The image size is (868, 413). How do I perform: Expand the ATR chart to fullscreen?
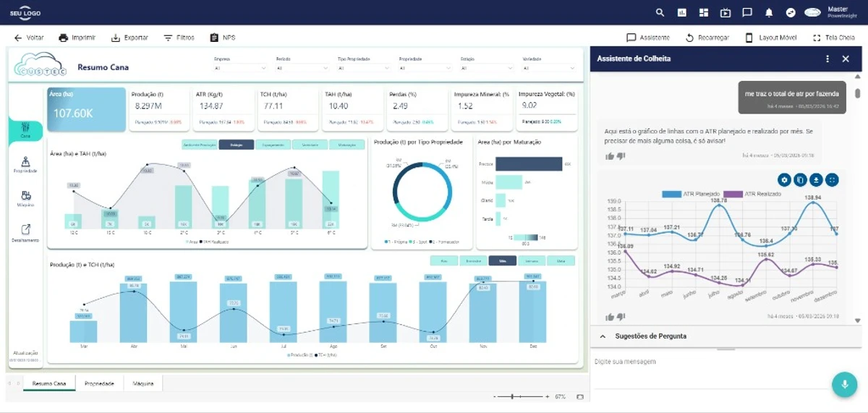coord(832,179)
